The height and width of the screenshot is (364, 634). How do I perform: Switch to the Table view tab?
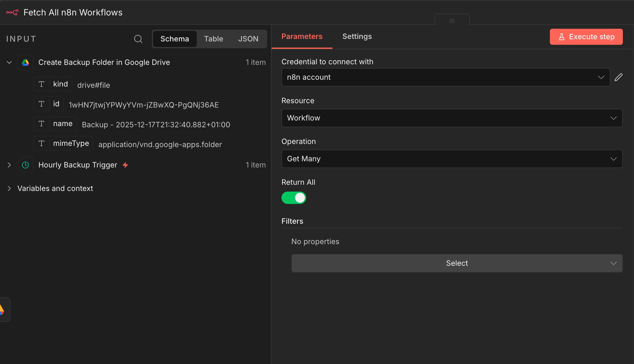pos(214,39)
